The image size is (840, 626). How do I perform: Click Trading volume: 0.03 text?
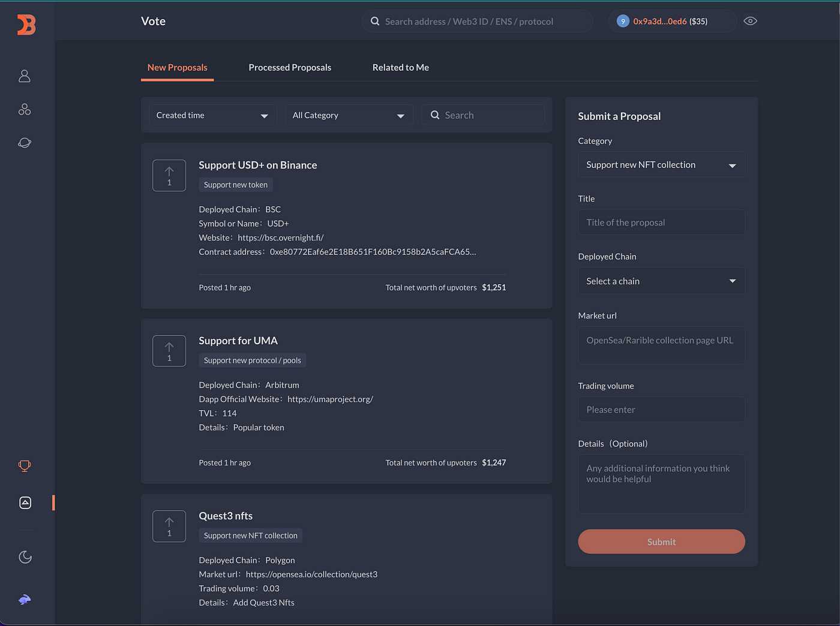point(239,588)
